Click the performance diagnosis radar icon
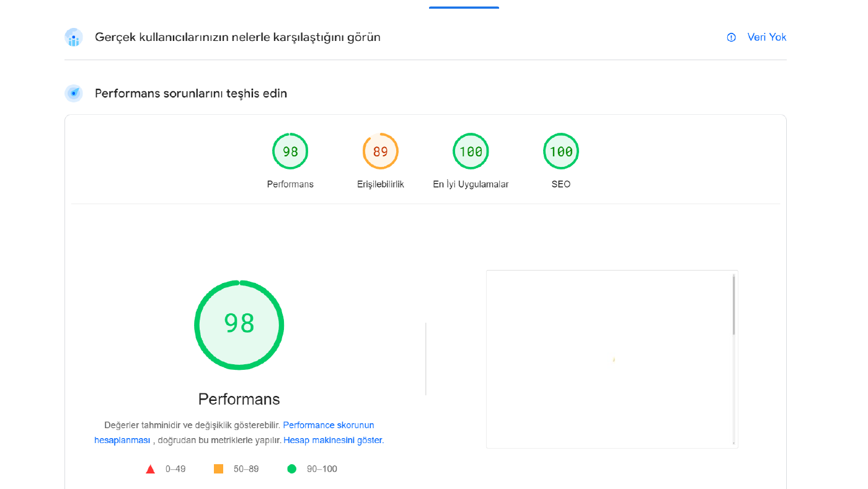The image size is (868, 489). tap(73, 94)
